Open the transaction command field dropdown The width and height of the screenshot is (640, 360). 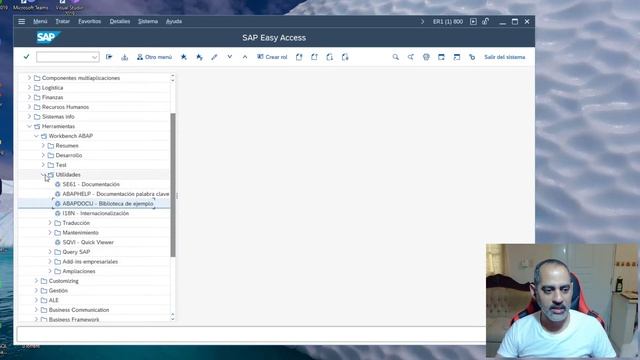pos(95,57)
